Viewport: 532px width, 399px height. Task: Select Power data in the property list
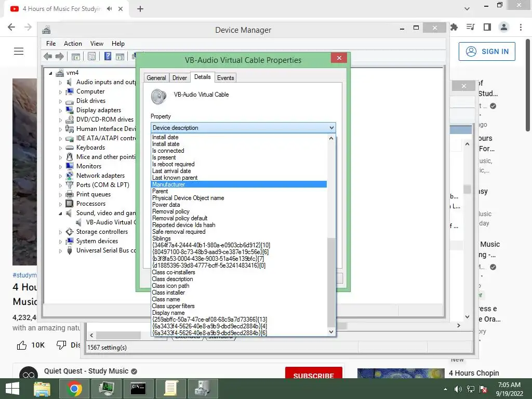pyautogui.click(x=239, y=205)
